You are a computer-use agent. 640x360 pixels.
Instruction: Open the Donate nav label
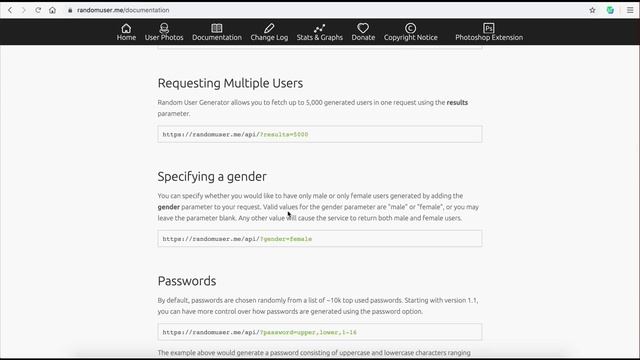(363, 38)
